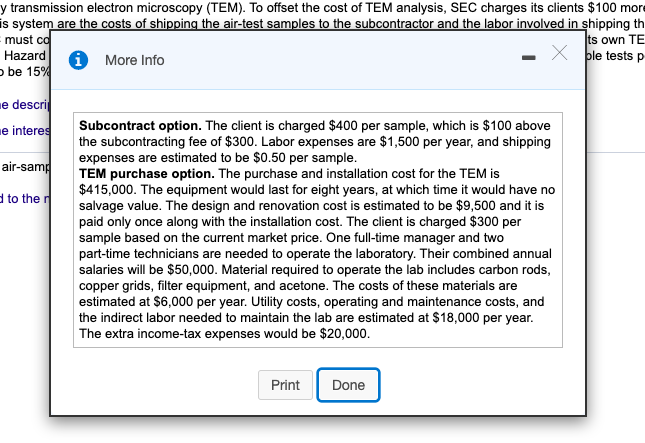Click the Print button in the dialog
This screenshot has width=645, height=443.
[285, 385]
